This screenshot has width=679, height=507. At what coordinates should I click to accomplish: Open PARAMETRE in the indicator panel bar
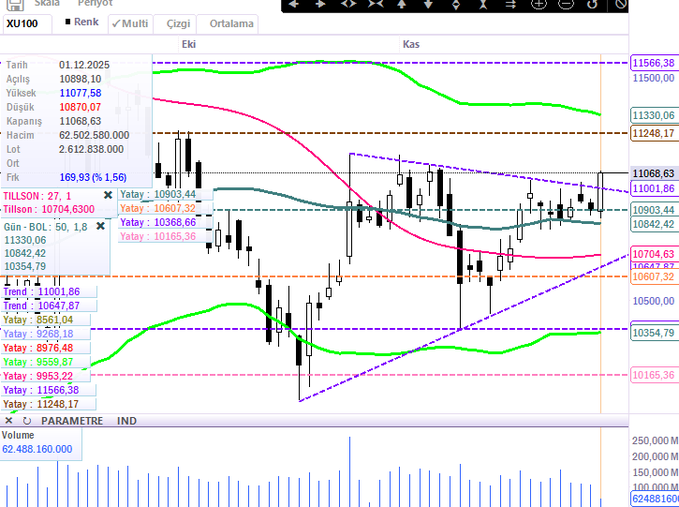[72, 421]
